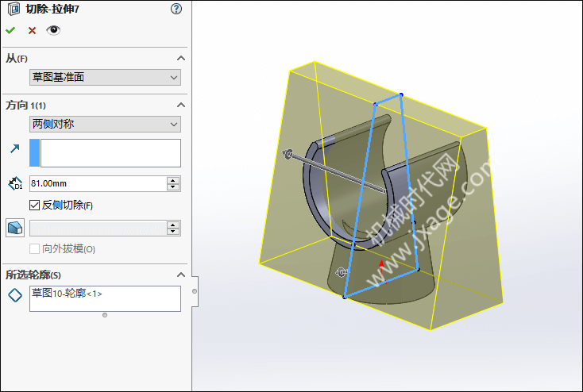Click the relation icon near the base
Viewport: 583px width, 392px height.
[341, 273]
